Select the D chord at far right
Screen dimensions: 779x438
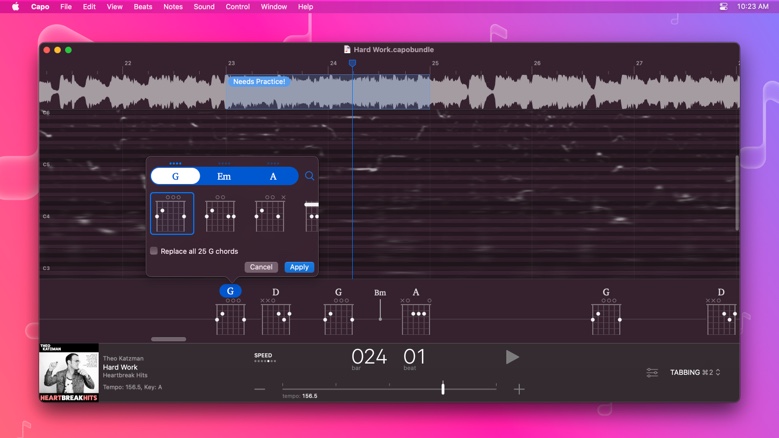point(721,313)
